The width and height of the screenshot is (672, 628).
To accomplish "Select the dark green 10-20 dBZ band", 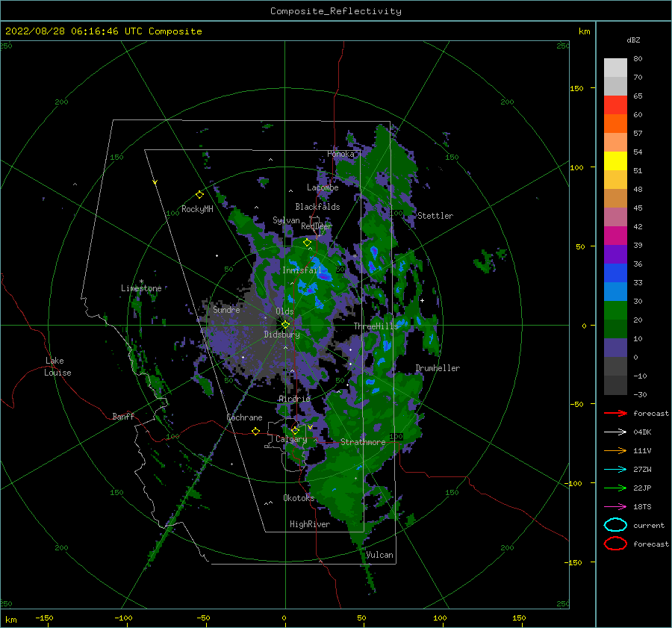I will (x=615, y=329).
